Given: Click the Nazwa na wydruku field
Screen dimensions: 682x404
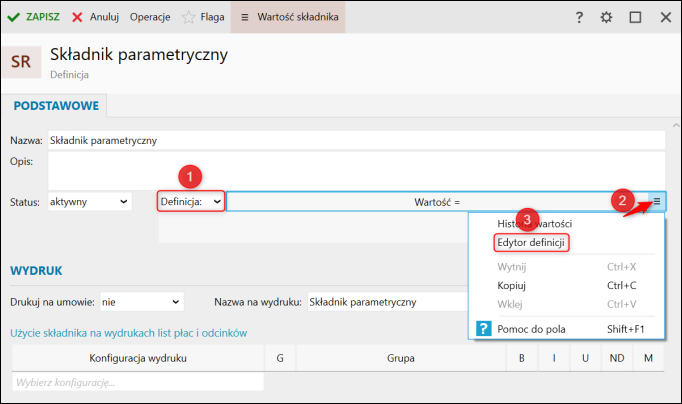Looking at the screenshot, I should click(388, 302).
